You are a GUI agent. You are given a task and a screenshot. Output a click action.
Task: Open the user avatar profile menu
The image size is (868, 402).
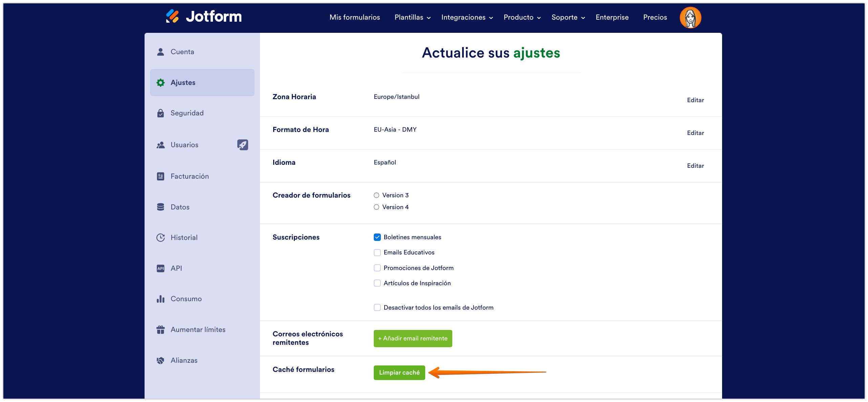(690, 18)
